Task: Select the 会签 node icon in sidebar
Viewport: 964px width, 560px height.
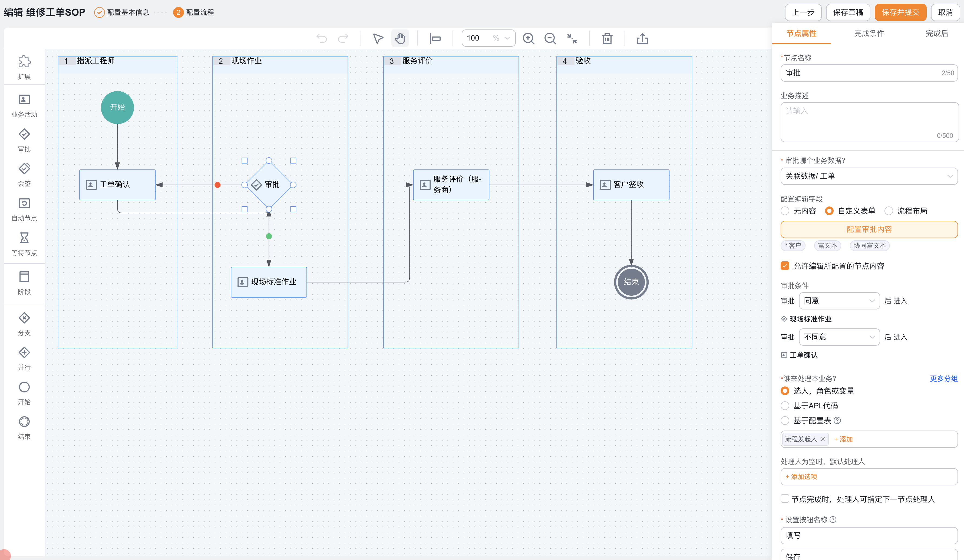Action: 24,169
